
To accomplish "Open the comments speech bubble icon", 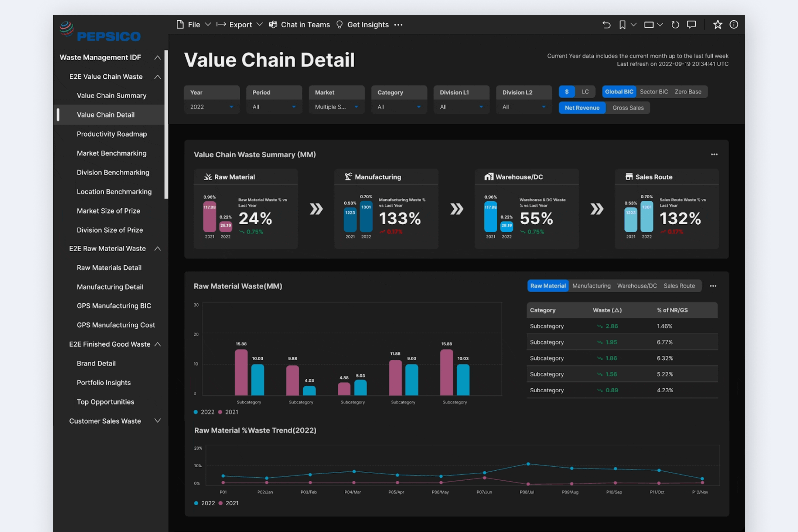I will click(691, 25).
